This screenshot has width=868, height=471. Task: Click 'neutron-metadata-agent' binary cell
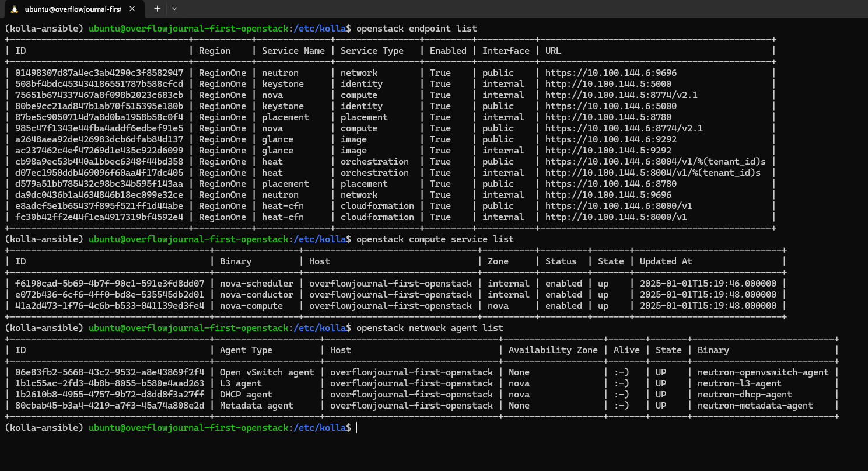(x=755, y=406)
